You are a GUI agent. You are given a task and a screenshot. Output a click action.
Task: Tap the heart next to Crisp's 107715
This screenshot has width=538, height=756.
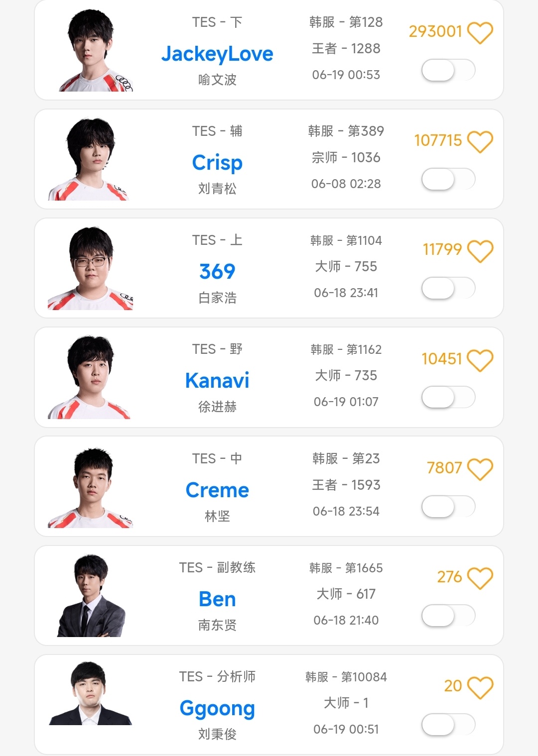[x=480, y=142]
